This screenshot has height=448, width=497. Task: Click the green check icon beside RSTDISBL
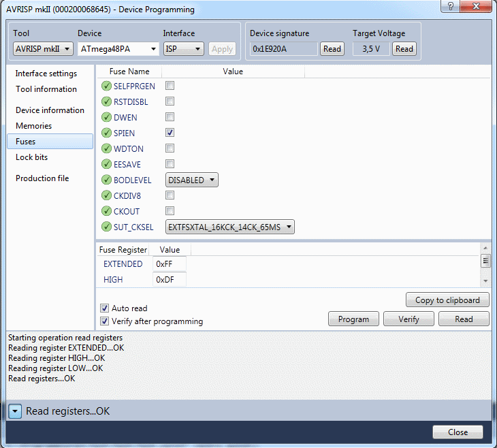point(106,101)
